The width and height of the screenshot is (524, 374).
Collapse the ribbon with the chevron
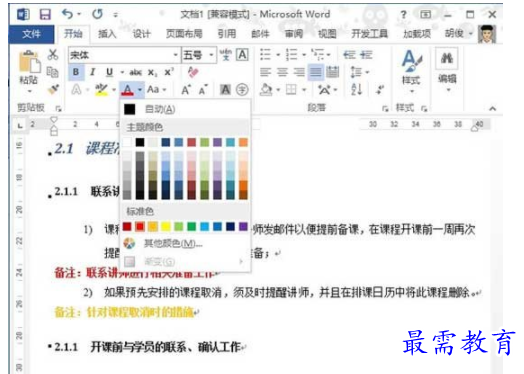point(493,108)
